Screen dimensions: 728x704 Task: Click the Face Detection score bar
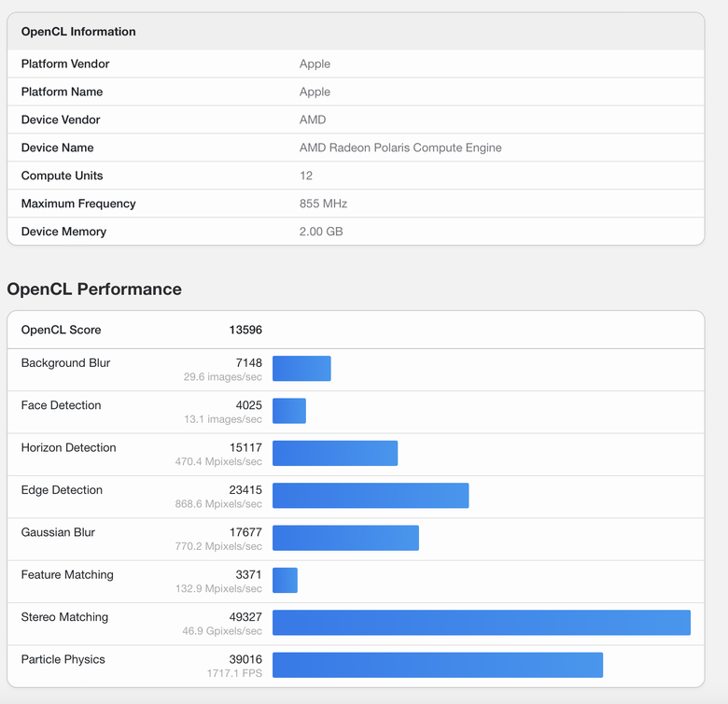click(289, 411)
